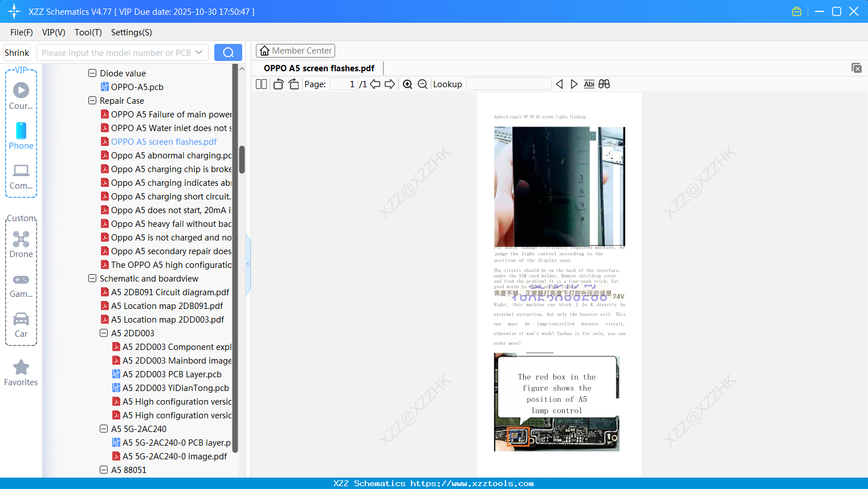Collapse the Repair Case tree node
This screenshot has width=868, height=489.
[92, 100]
